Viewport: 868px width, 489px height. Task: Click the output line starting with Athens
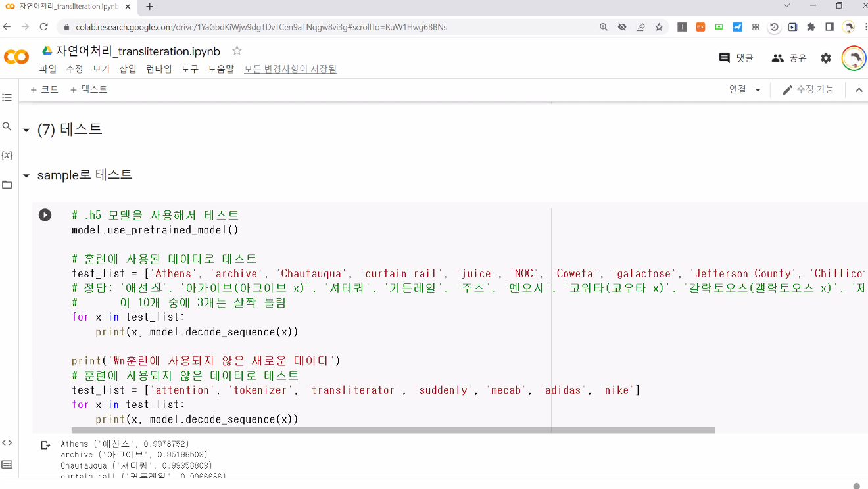pyautogui.click(x=125, y=444)
